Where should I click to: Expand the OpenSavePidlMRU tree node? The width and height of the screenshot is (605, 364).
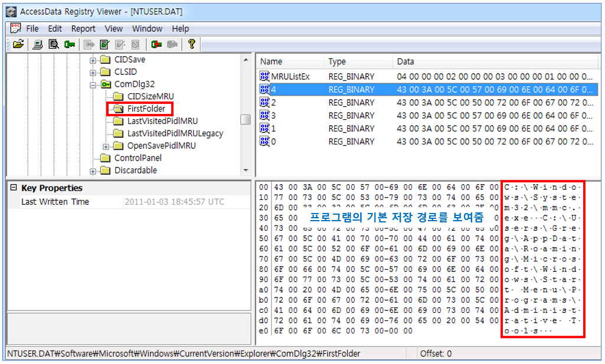106,146
